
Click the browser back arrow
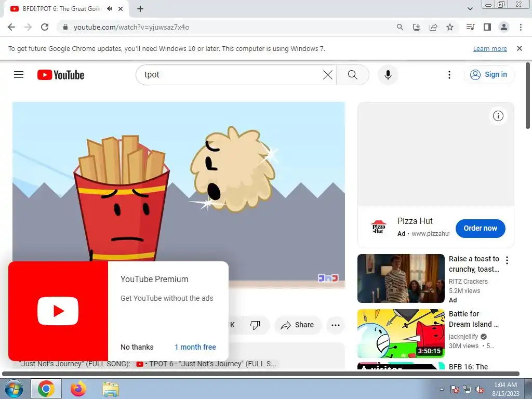tap(11, 27)
